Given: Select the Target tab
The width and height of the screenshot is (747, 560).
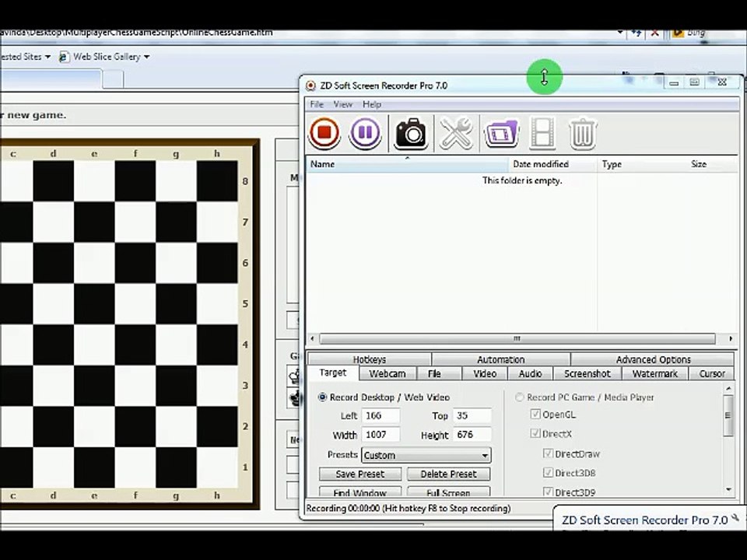Looking at the screenshot, I should tap(332, 373).
